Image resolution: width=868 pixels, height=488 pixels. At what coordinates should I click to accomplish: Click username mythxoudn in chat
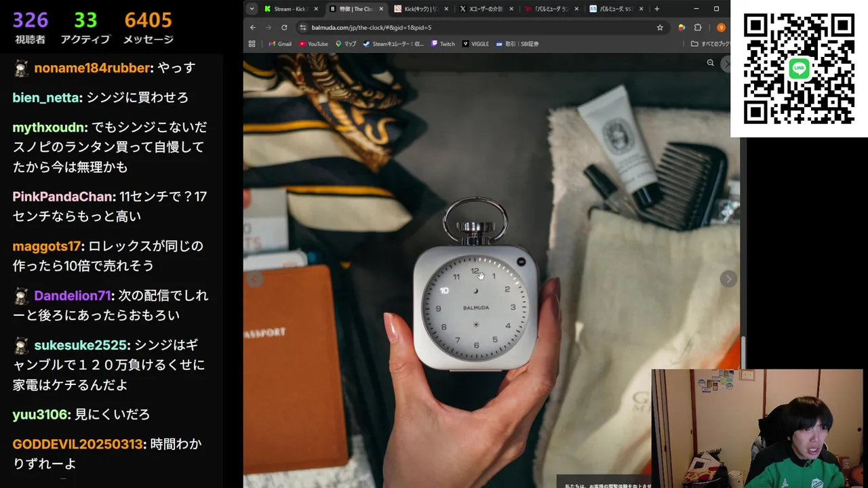(50, 127)
